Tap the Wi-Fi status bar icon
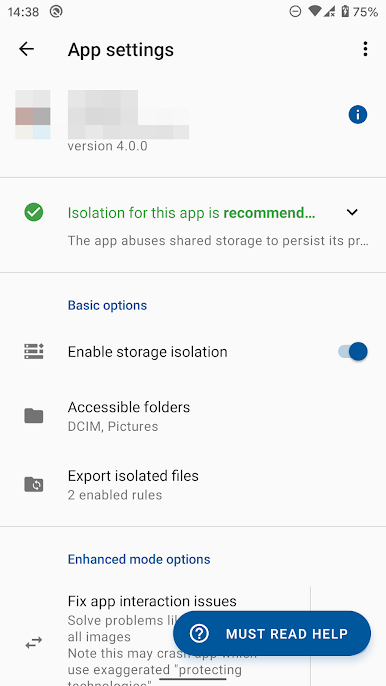The image size is (386, 686). pyautogui.click(x=315, y=11)
